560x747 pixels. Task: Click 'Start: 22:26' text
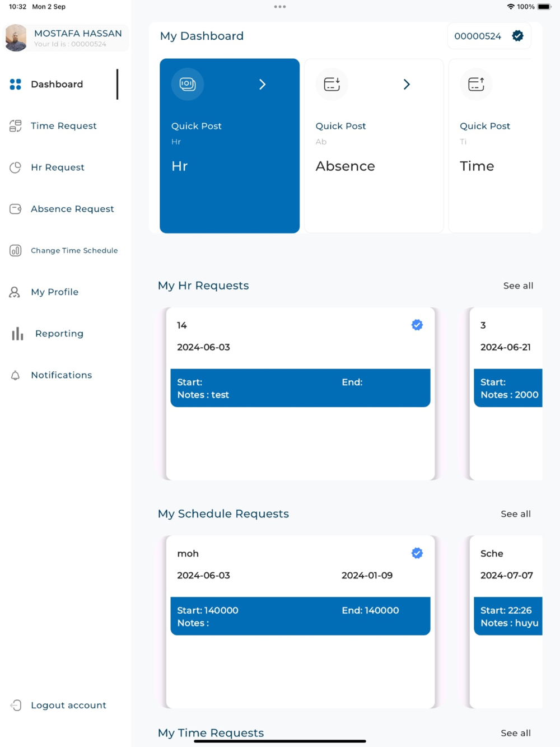pyautogui.click(x=506, y=610)
